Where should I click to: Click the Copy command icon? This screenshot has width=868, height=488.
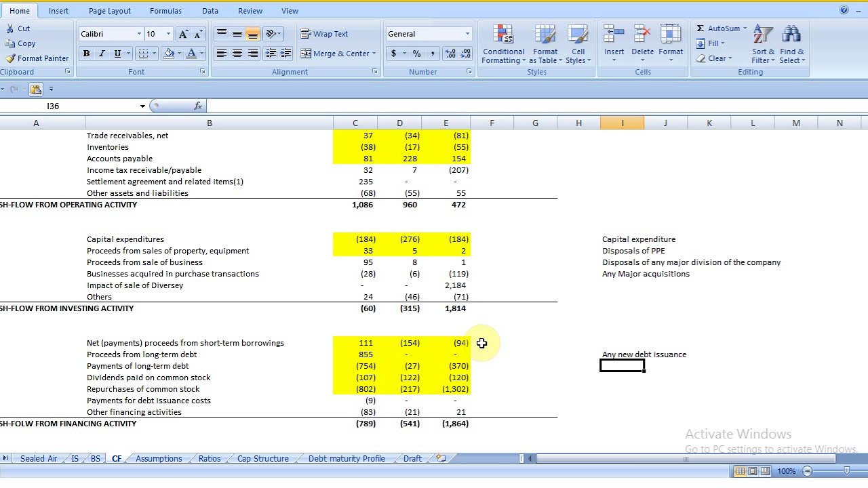[9, 43]
